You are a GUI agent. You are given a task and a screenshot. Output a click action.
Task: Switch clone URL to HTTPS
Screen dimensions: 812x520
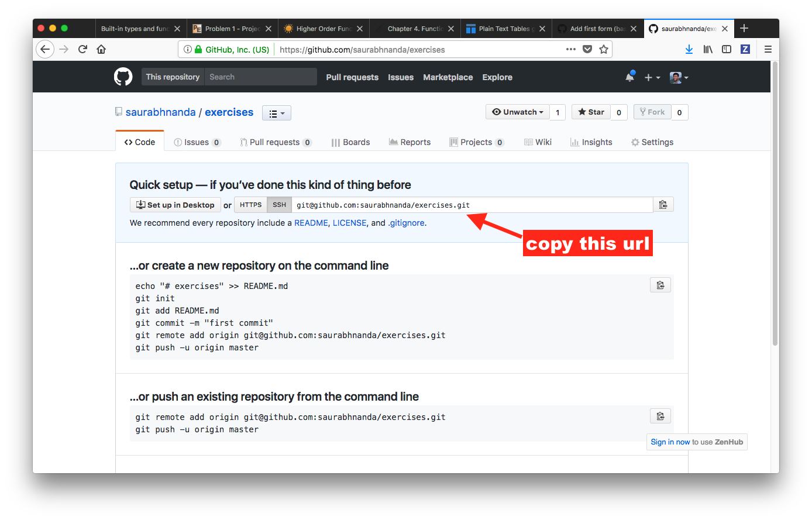[250, 205]
